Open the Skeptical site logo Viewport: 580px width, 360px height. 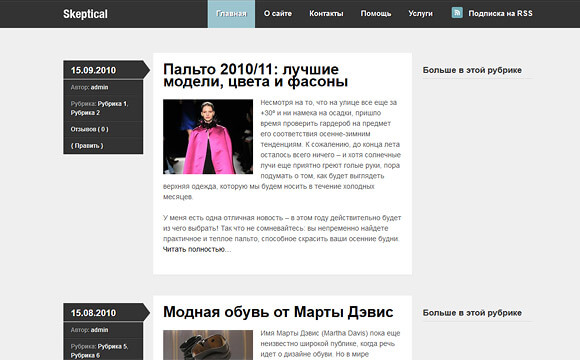[x=85, y=14]
